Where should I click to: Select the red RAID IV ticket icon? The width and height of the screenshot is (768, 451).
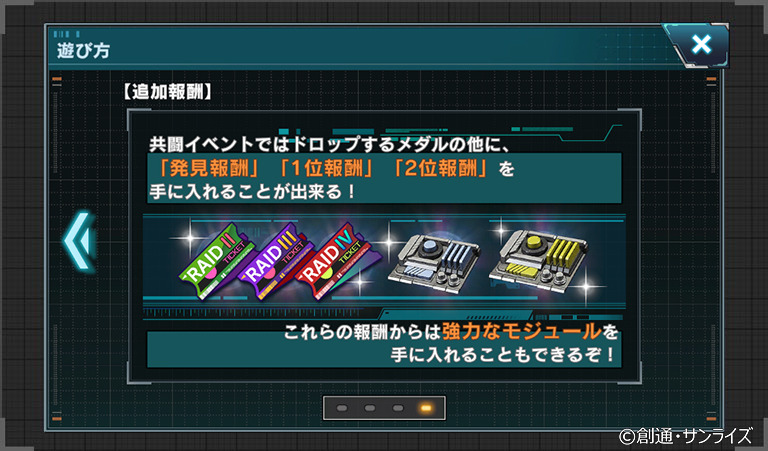coord(333,262)
